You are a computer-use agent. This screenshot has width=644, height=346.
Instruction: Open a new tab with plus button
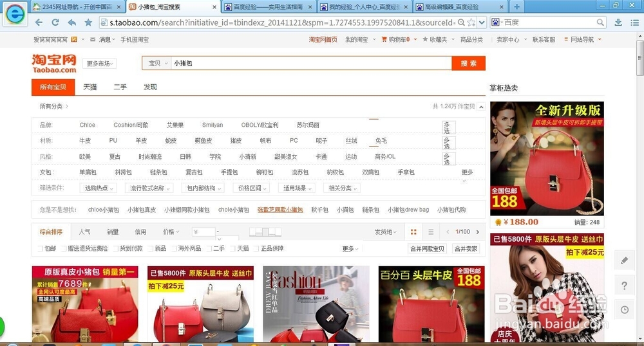point(516,6)
